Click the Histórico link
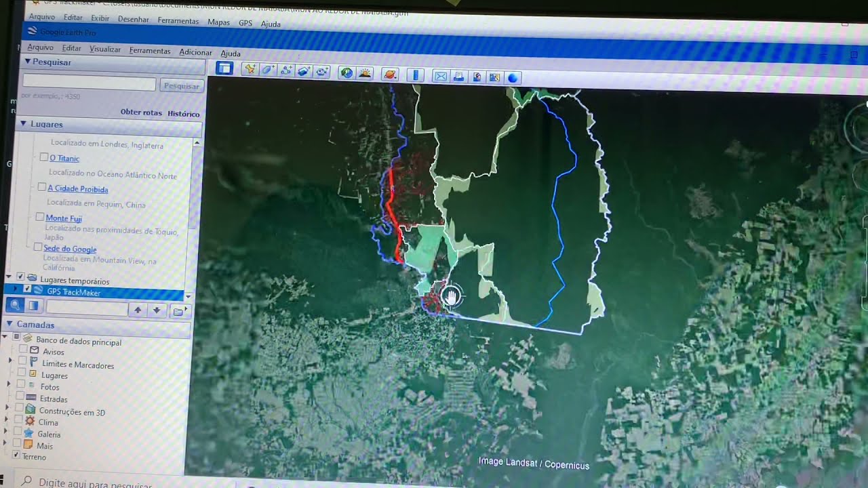868x488 pixels. click(183, 114)
